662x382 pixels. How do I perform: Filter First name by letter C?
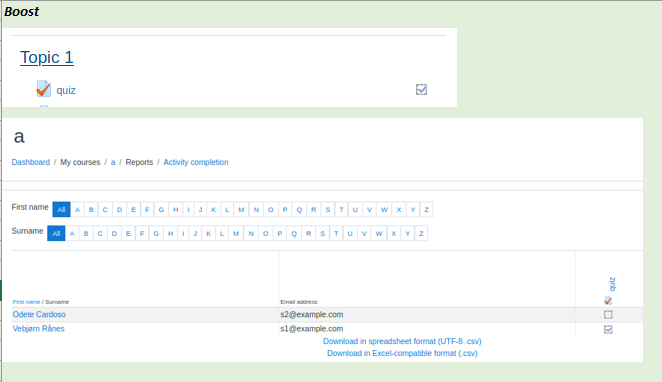click(x=105, y=209)
